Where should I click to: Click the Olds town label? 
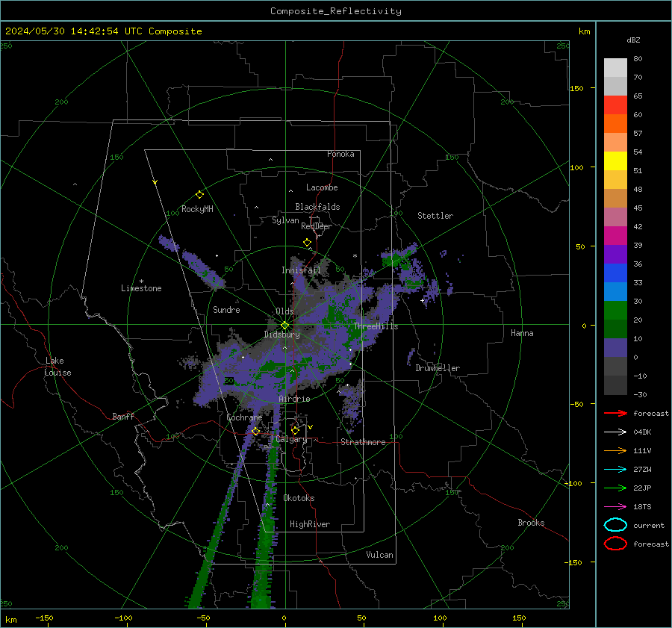[x=284, y=311]
